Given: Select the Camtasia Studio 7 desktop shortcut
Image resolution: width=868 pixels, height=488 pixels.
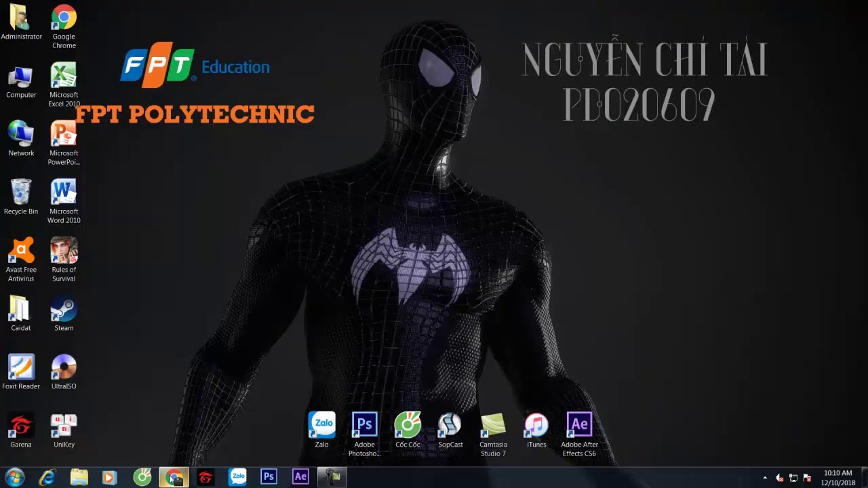Looking at the screenshot, I should coord(493,434).
